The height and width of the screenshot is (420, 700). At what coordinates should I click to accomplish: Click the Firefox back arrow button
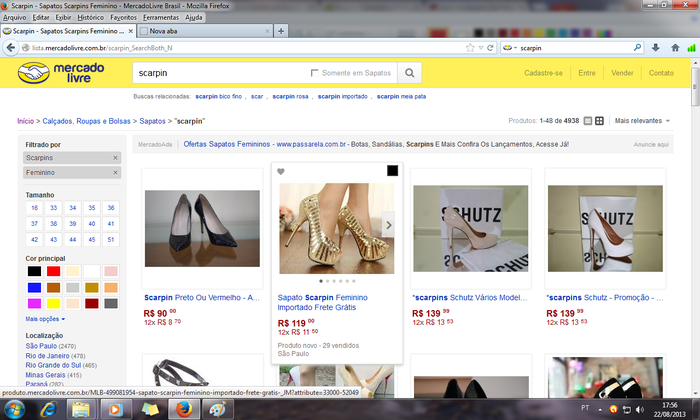tap(11, 48)
